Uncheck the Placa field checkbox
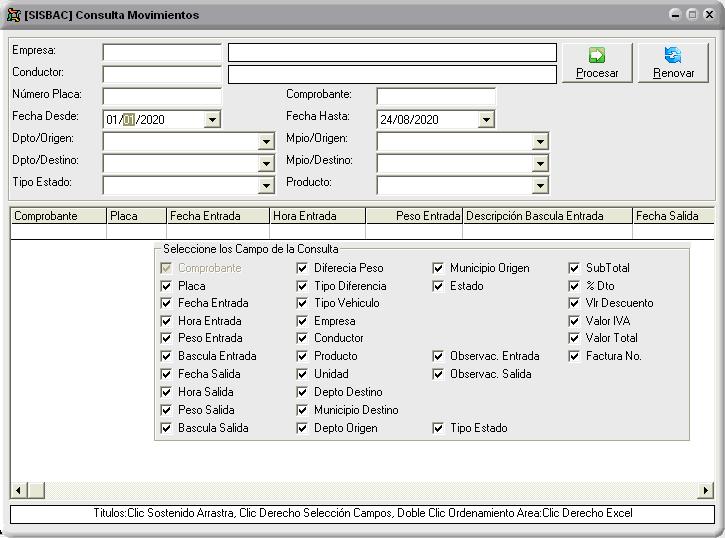The width and height of the screenshot is (725, 538). (167, 286)
